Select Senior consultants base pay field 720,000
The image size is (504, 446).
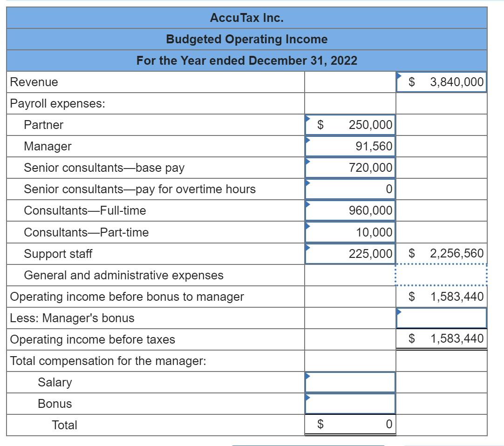click(x=350, y=168)
